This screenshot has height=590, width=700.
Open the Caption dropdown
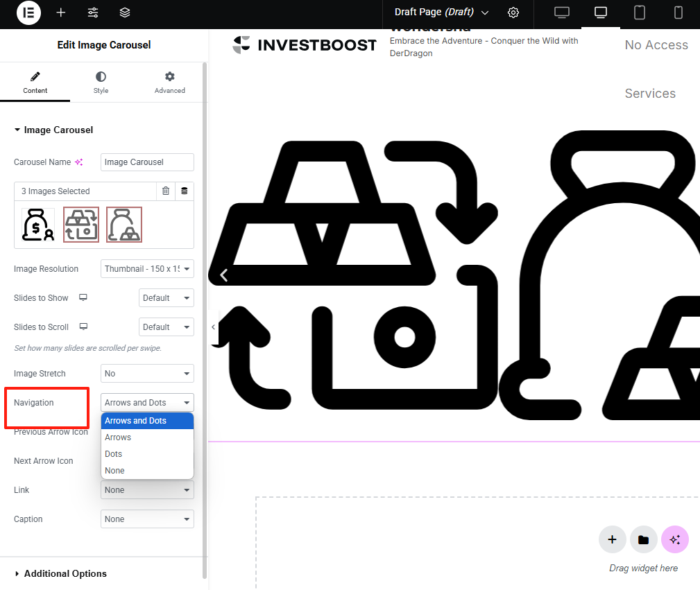(146, 519)
